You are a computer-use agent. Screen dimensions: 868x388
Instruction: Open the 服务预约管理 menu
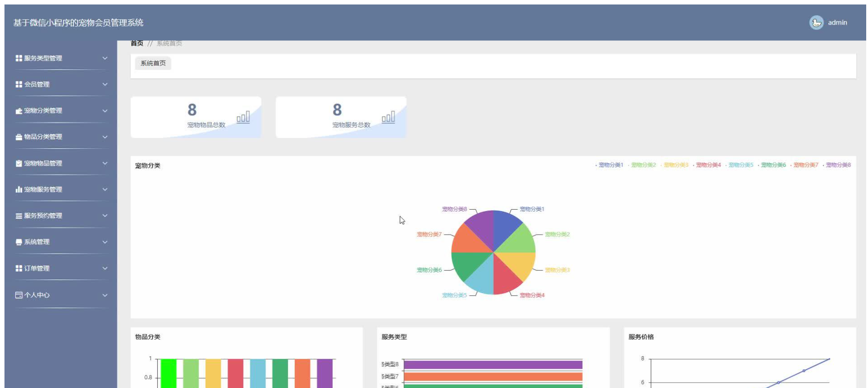coord(61,216)
